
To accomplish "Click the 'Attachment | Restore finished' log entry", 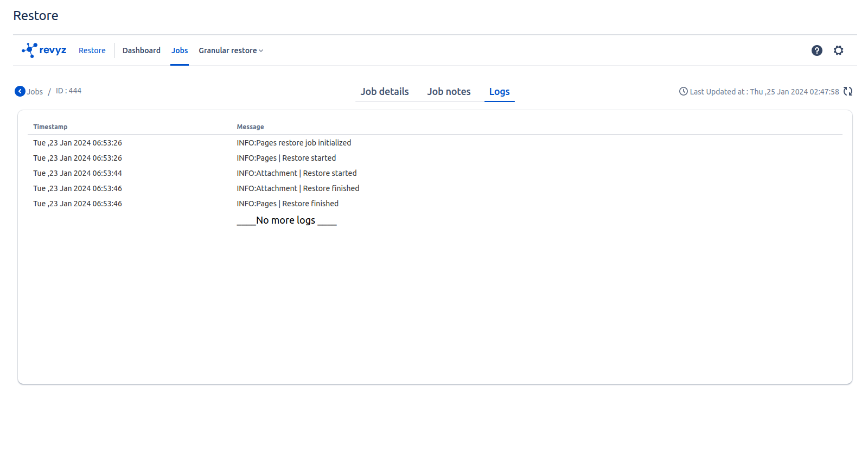I will click(298, 188).
